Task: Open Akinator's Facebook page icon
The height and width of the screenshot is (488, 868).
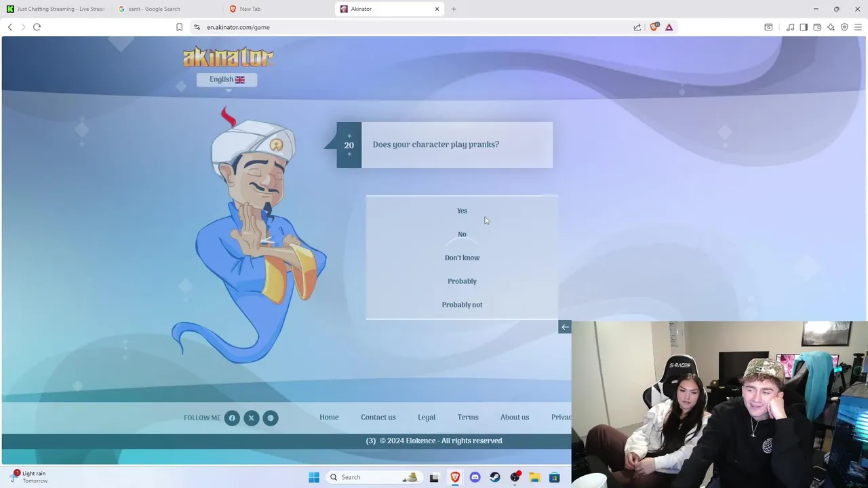Action: click(232, 418)
